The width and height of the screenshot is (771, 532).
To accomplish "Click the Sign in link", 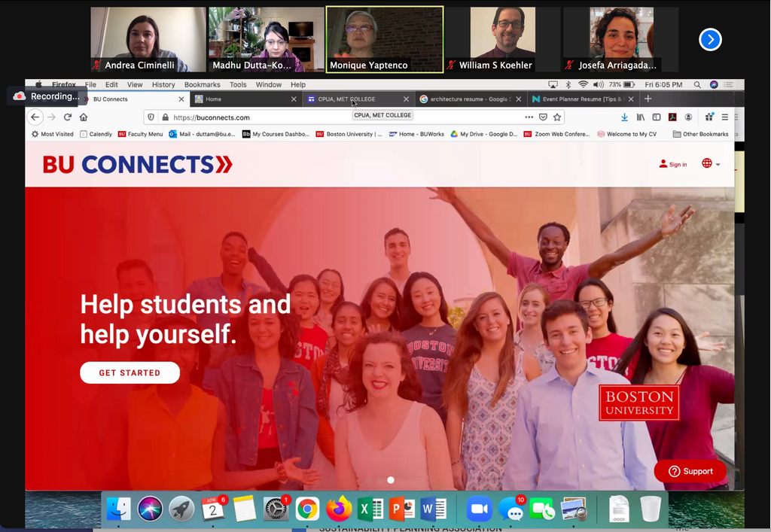I will pos(673,164).
